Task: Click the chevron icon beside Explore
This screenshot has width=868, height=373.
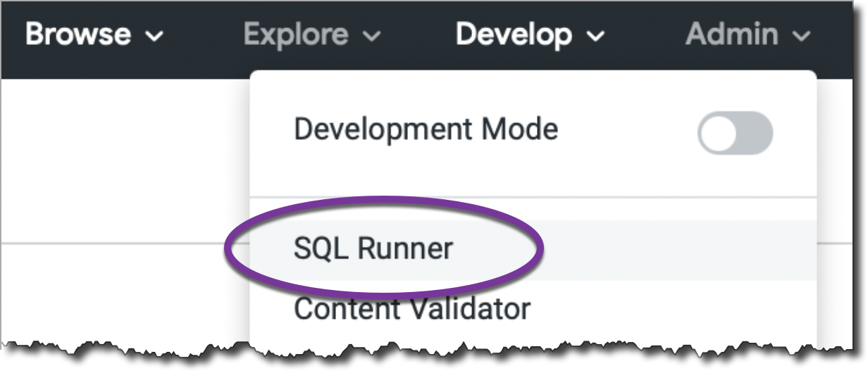Action: tap(373, 36)
